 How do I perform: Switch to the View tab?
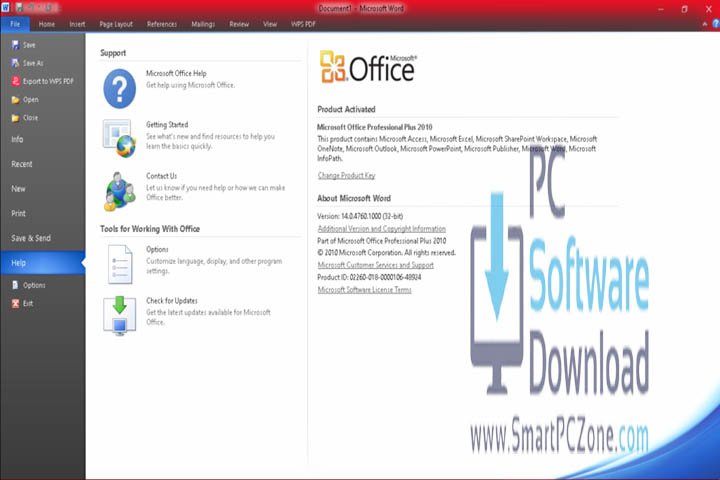click(270, 24)
